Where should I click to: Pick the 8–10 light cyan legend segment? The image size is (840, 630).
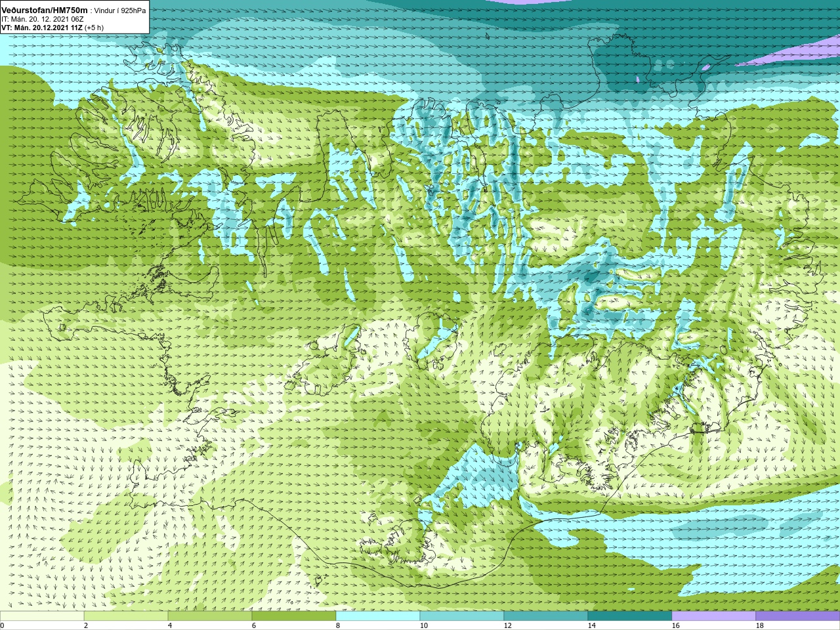(x=378, y=616)
